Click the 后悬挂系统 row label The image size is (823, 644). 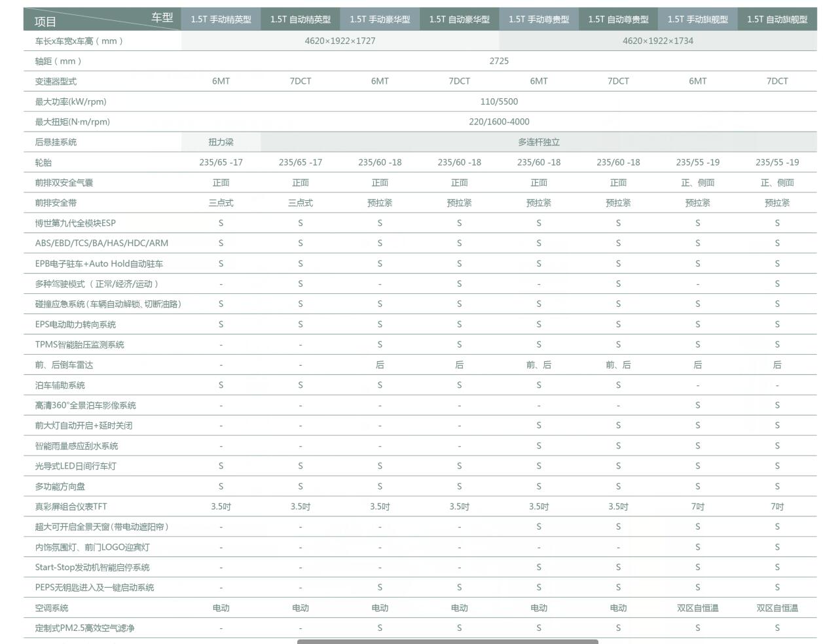click(x=56, y=142)
